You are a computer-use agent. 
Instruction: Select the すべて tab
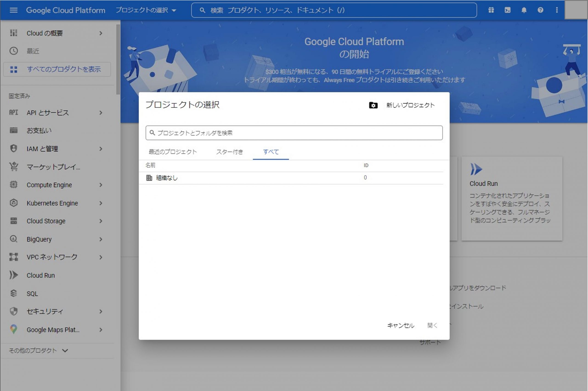[x=271, y=152]
